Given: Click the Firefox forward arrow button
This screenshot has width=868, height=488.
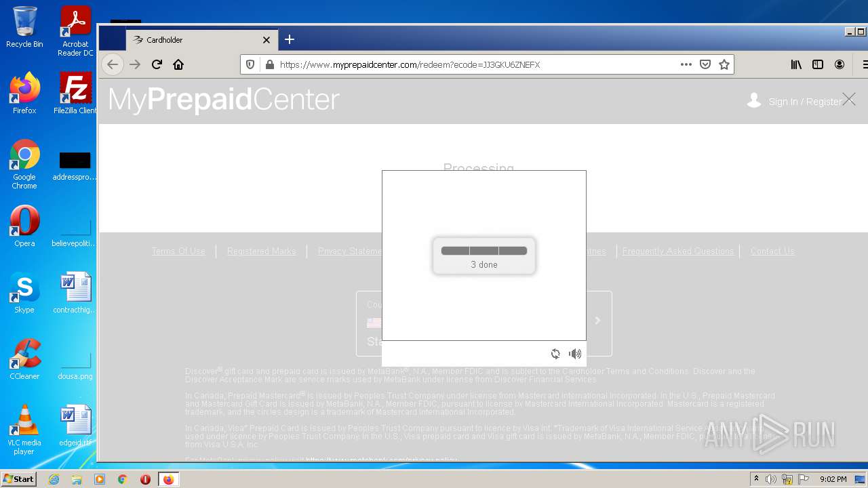Looking at the screenshot, I should click(135, 64).
